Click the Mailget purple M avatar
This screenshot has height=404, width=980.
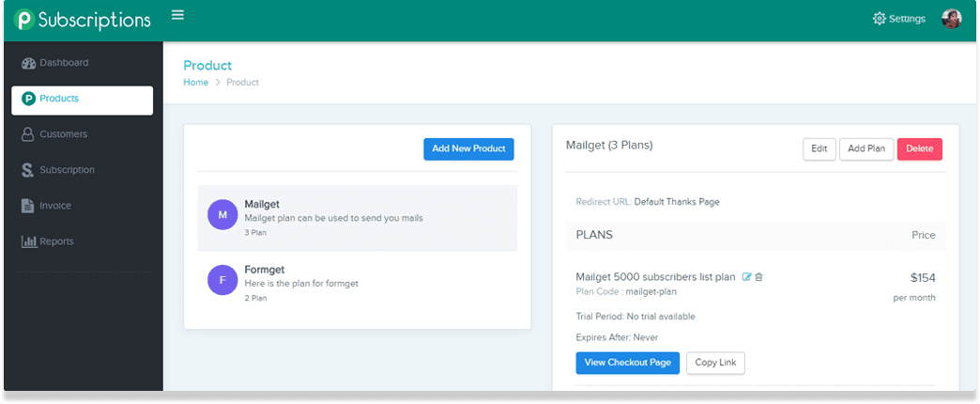[x=222, y=215]
